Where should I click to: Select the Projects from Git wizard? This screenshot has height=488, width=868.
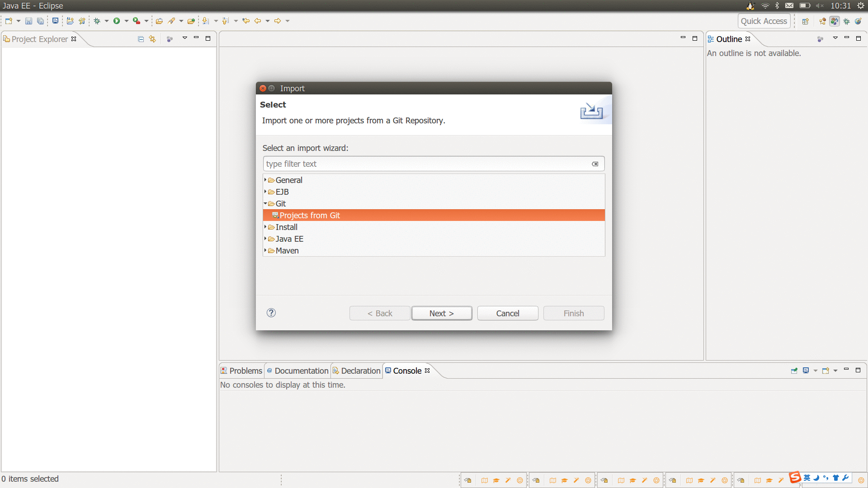point(434,216)
